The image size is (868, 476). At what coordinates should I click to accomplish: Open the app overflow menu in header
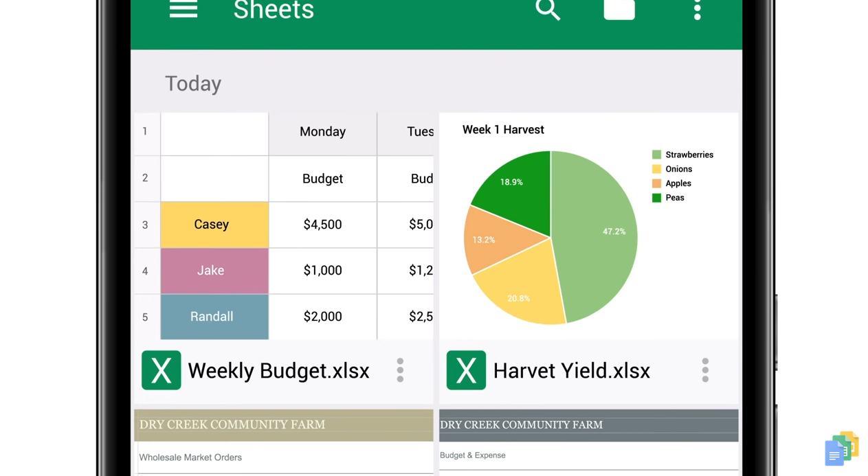click(x=697, y=10)
